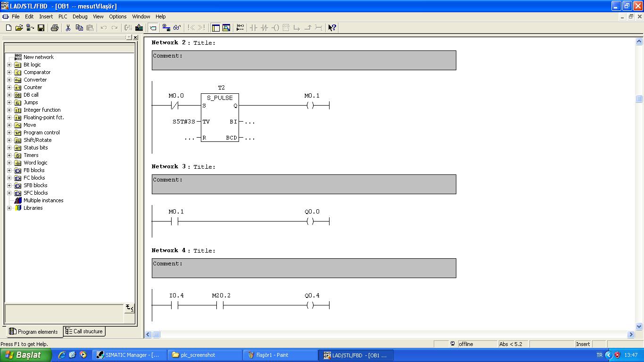The width and height of the screenshot is (644, 362).
Task: Open the Debug menu
Action: [80, 16]
